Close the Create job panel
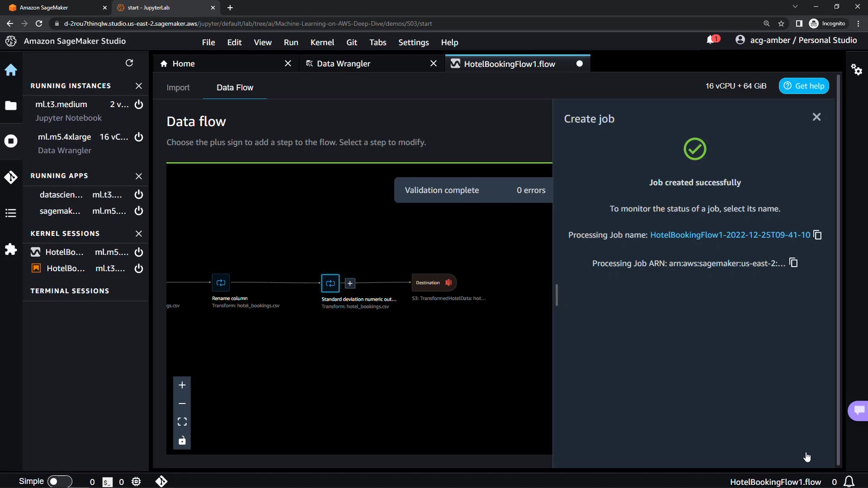The height and width of the screenshot is (488, 868). point(816,117)
